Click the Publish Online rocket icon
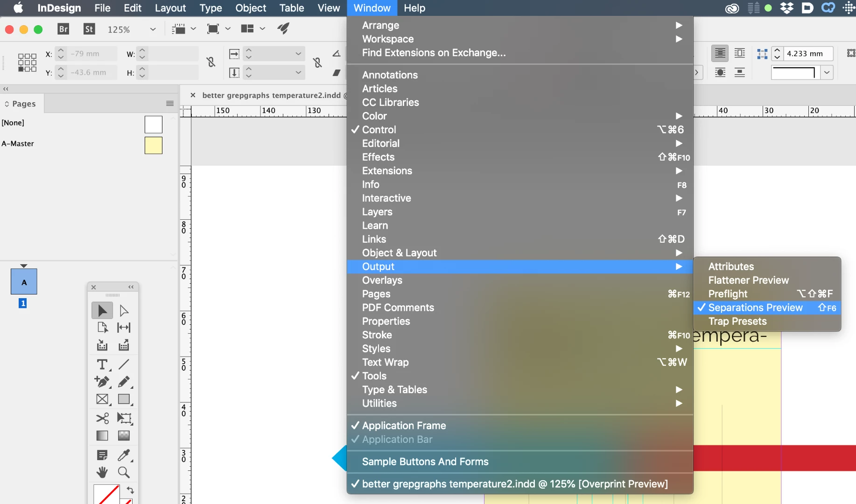The image size is (856, 504). [x=283, y=28]
